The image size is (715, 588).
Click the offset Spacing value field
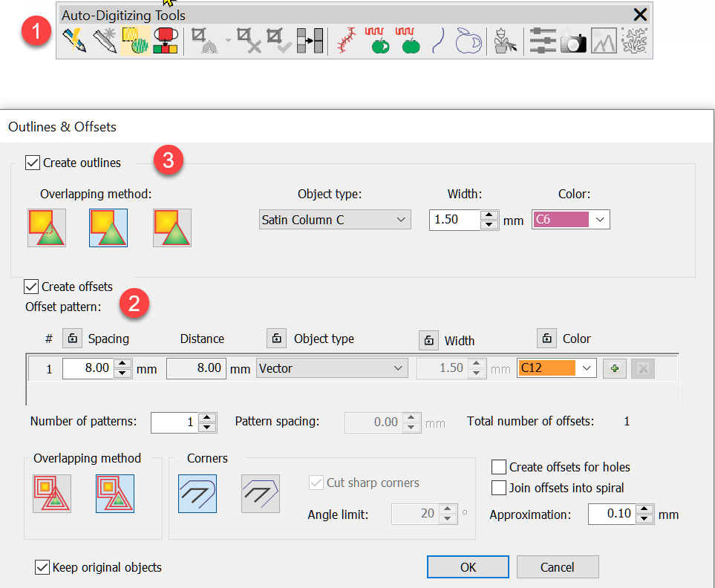(x=88, y=368)
